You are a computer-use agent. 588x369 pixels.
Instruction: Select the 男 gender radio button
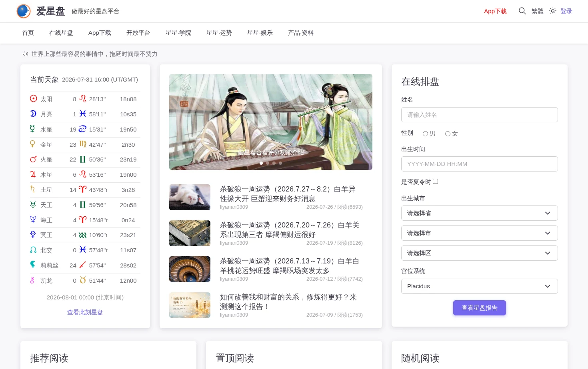coord(425,134)
